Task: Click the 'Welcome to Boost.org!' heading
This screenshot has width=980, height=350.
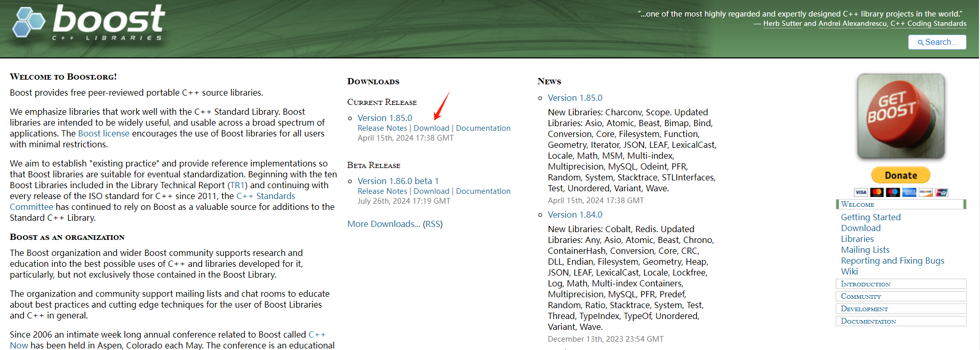Action: [63, 77]
